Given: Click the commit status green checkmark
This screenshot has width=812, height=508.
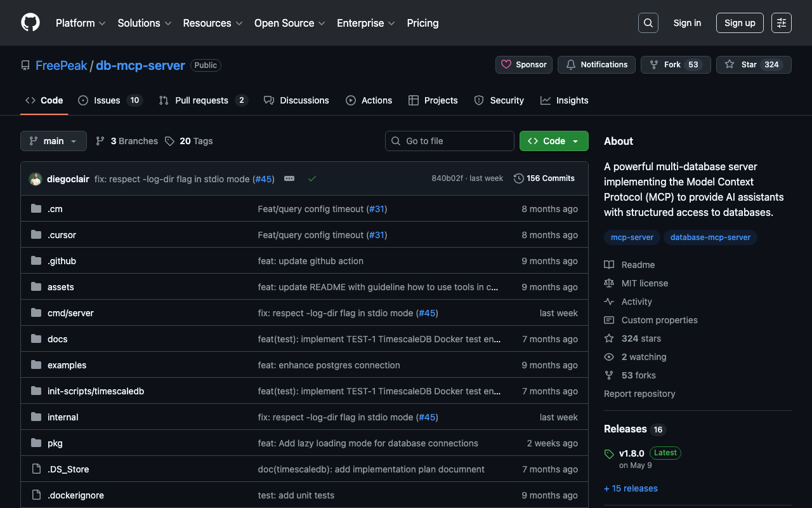Looking at the screenshot, I should point(312,179).
